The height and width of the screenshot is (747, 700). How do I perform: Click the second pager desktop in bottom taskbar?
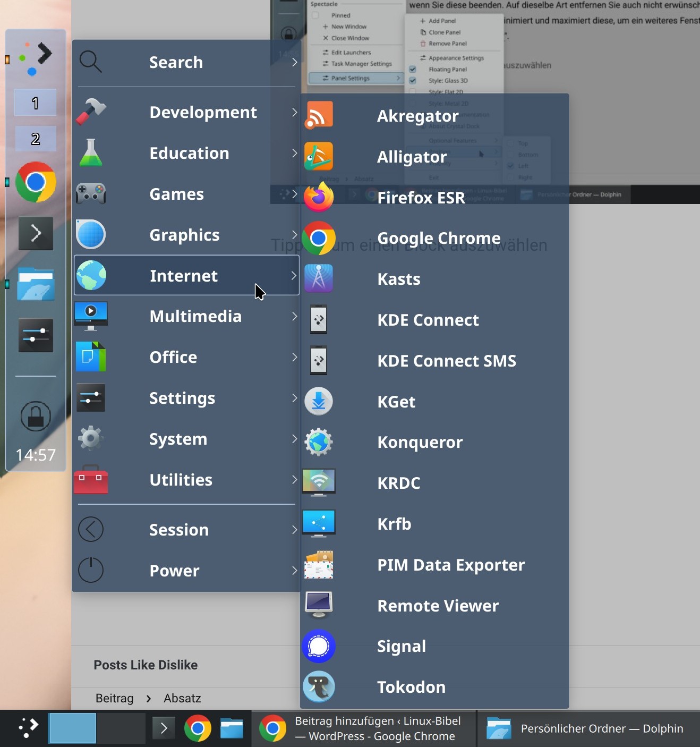coord(121,728)
